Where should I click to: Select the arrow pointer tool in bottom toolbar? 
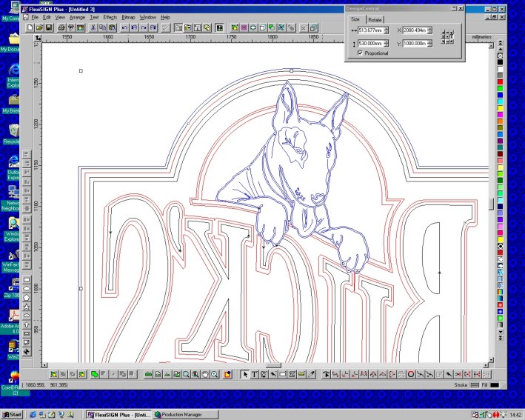[246, 374]
